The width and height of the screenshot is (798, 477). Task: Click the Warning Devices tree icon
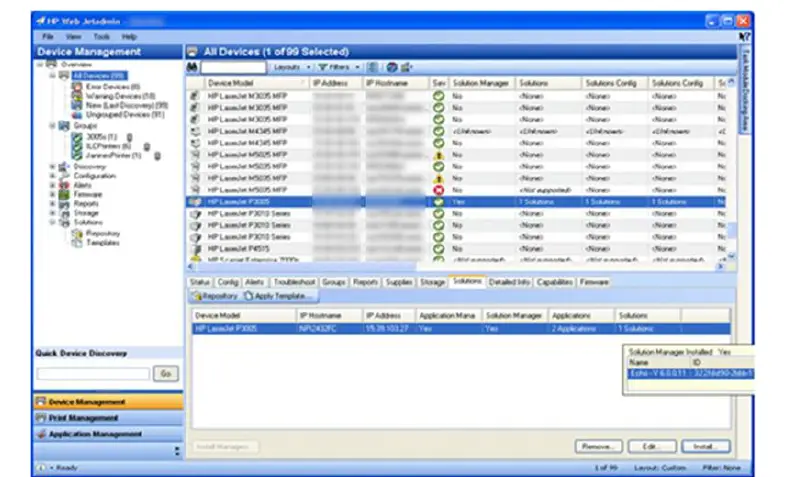coord(77,96)
